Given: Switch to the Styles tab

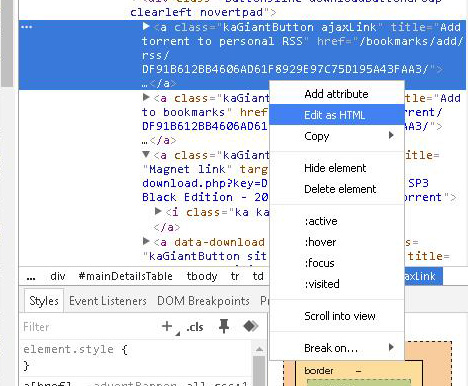Looking at the screenshot, I should pos(44,301).
